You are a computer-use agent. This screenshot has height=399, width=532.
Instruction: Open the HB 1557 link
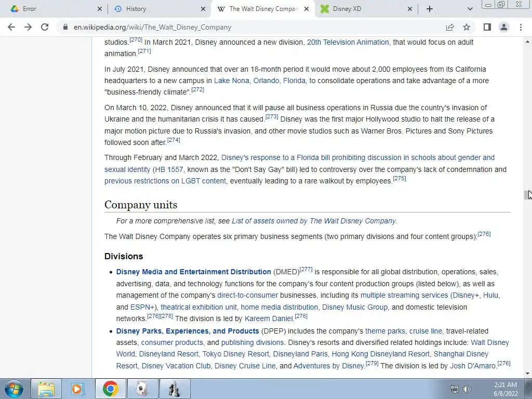169,169
